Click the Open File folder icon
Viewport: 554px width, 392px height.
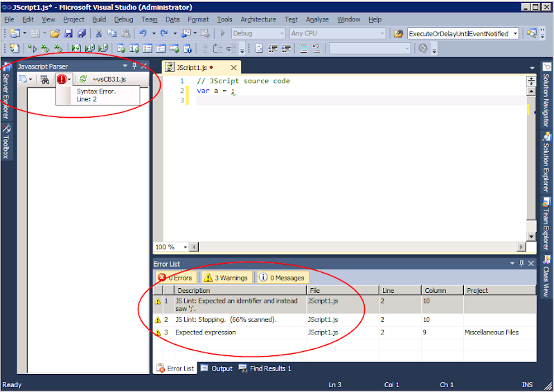[54, 33]
